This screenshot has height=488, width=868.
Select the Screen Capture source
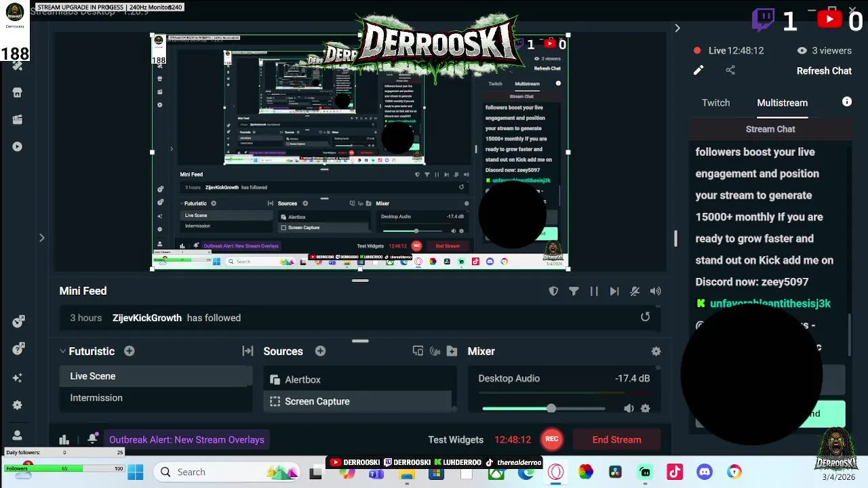(x=357, y=401)
